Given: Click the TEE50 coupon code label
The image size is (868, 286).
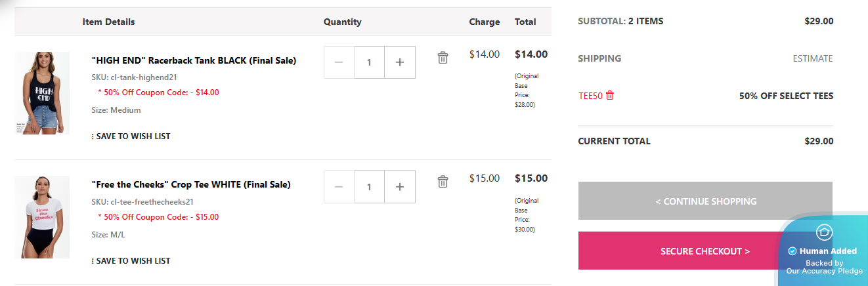Looking at the screenshot, I should [x=590, y=96].
